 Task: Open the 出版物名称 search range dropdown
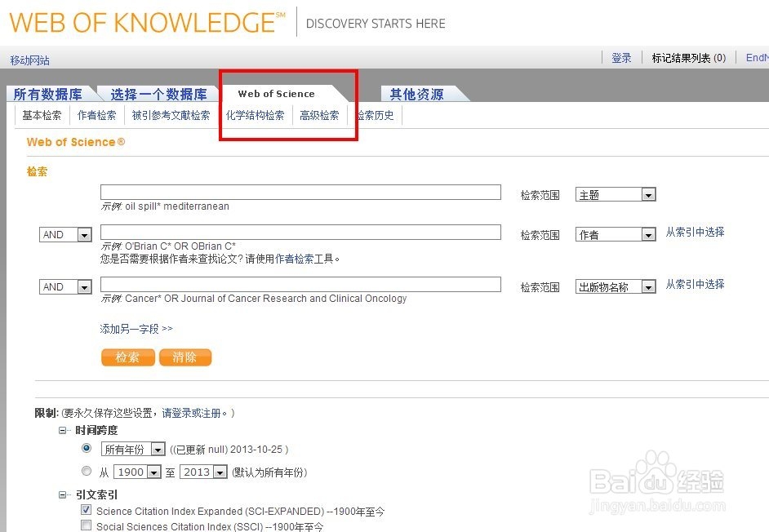click(x=616, y=287)
